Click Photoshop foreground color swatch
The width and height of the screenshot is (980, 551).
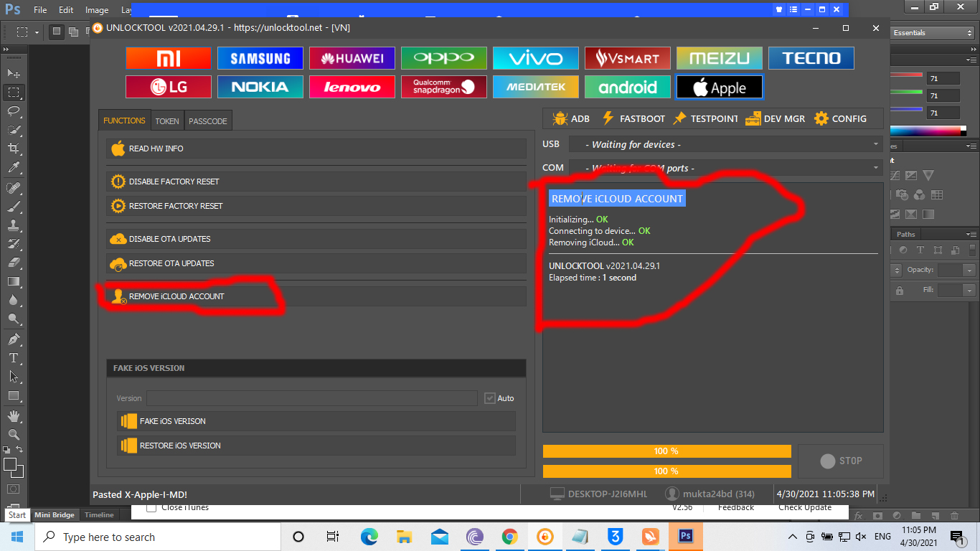pyautogui.click(x=9, y=464)
